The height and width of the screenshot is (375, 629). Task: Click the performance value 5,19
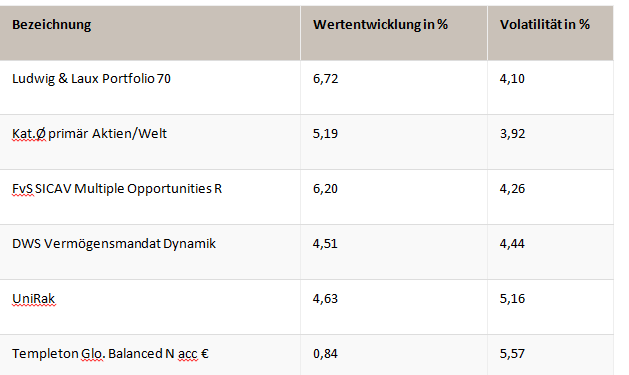[325, 134]
